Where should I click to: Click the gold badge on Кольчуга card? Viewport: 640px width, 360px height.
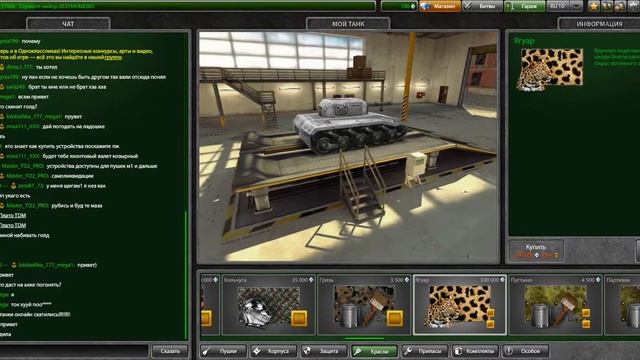299,318
